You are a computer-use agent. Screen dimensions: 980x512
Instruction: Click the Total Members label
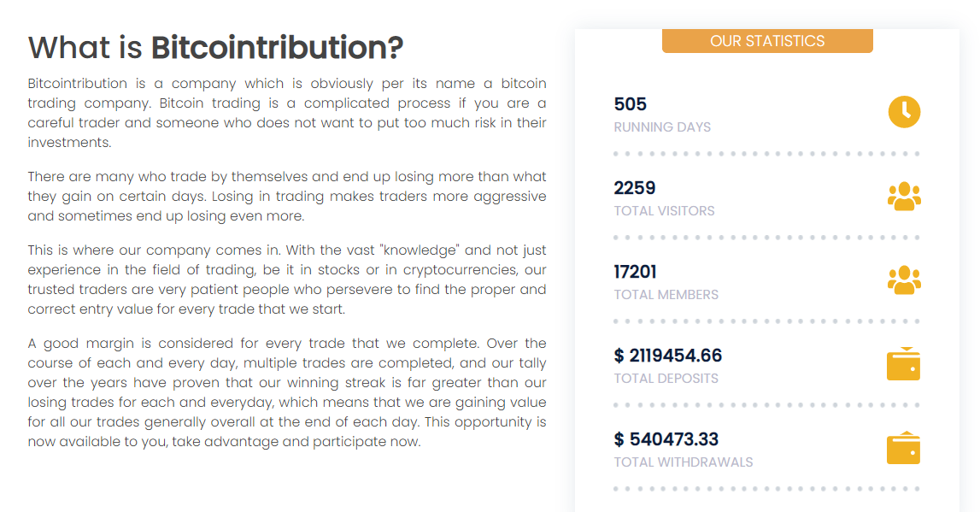click(x=666, y=295)
